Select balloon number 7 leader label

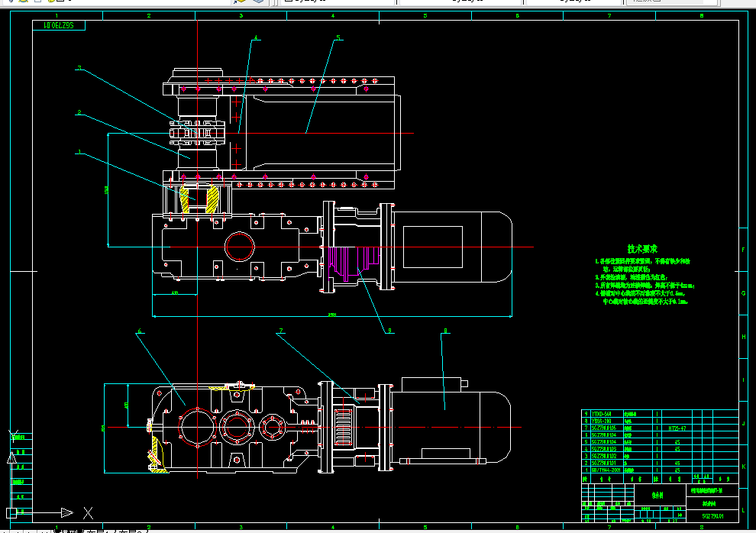point(280,331)
